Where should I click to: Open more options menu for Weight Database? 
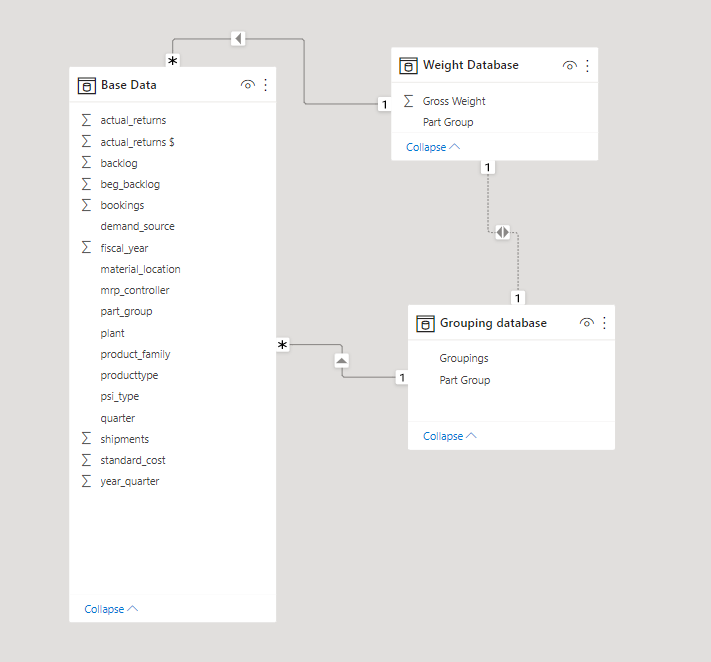tap(588, 66)
